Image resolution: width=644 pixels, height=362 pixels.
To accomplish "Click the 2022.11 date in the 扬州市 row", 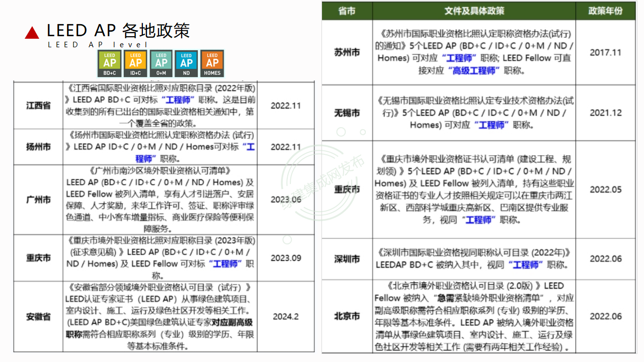I will coord(286,147).
